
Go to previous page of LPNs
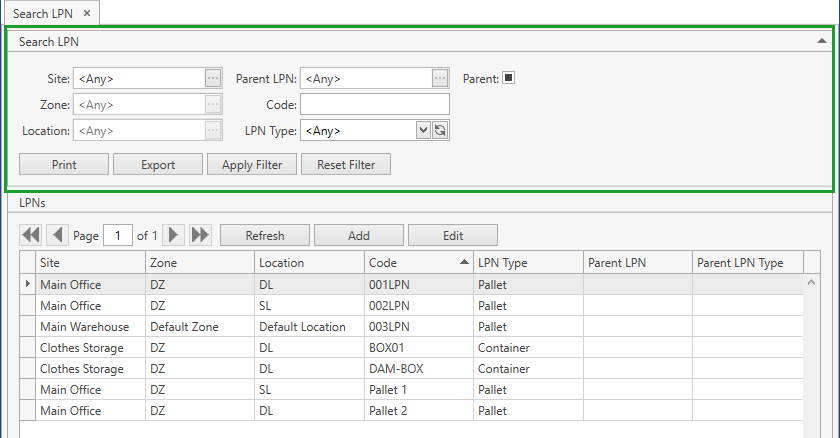57,235
